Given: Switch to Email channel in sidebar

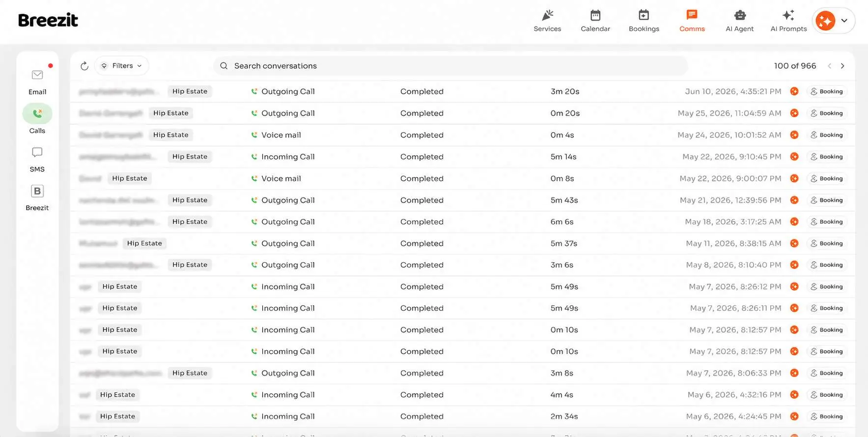Looking at the screenshot, I should click(x=37, y=82).
